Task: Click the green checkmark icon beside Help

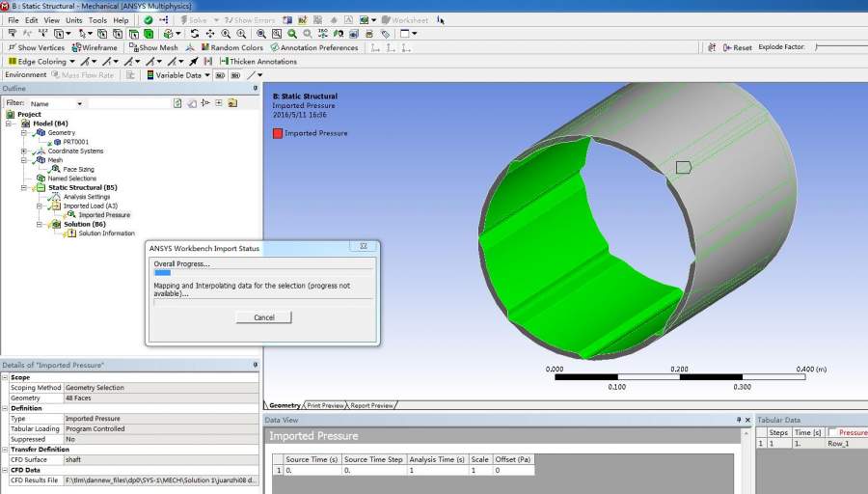Action: pyautogui.click(x=148, y=20)
